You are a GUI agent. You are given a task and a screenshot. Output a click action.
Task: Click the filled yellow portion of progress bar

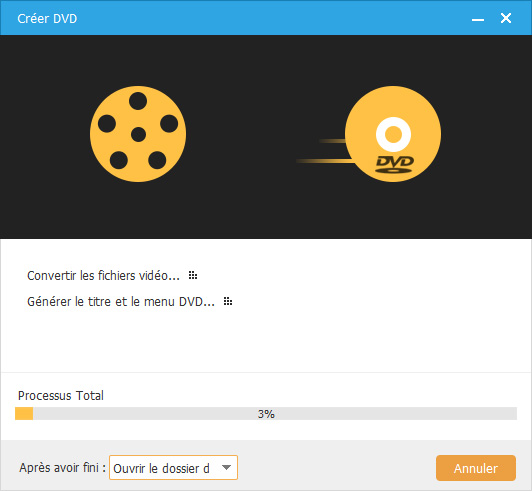pyautogui.click(x=24, y=414)
